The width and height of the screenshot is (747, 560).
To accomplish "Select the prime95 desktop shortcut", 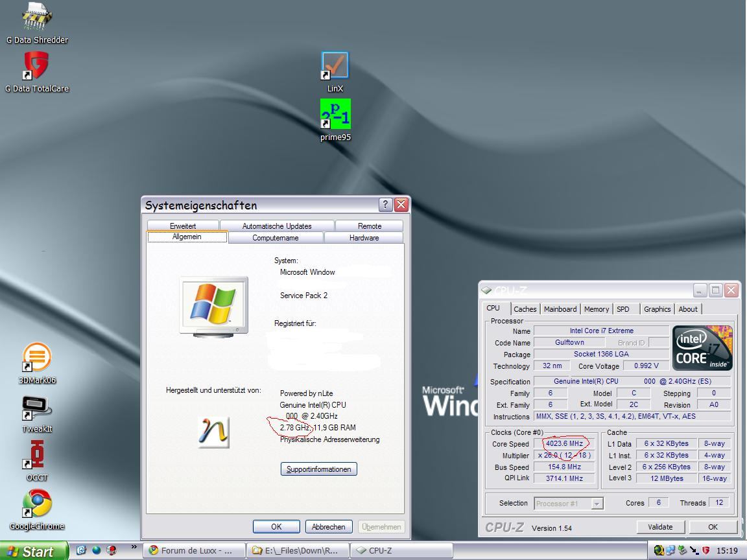I will click(x=335, y=120).
